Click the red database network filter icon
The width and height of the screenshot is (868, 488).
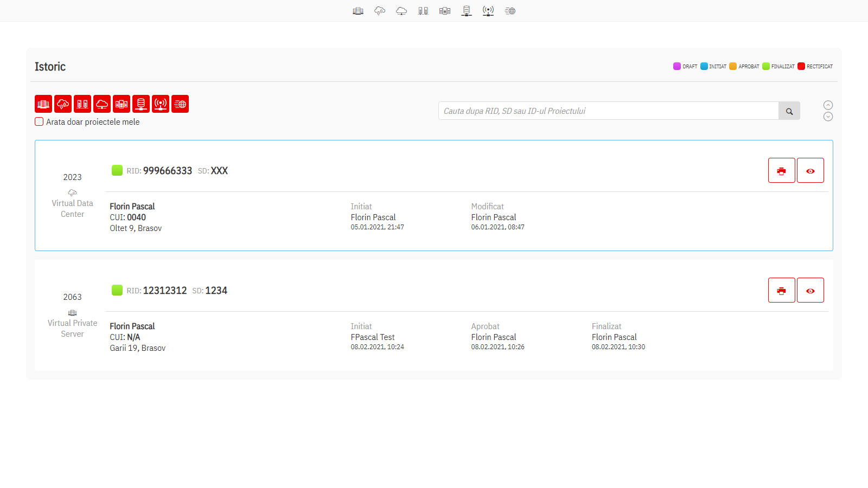click(141, 104)
